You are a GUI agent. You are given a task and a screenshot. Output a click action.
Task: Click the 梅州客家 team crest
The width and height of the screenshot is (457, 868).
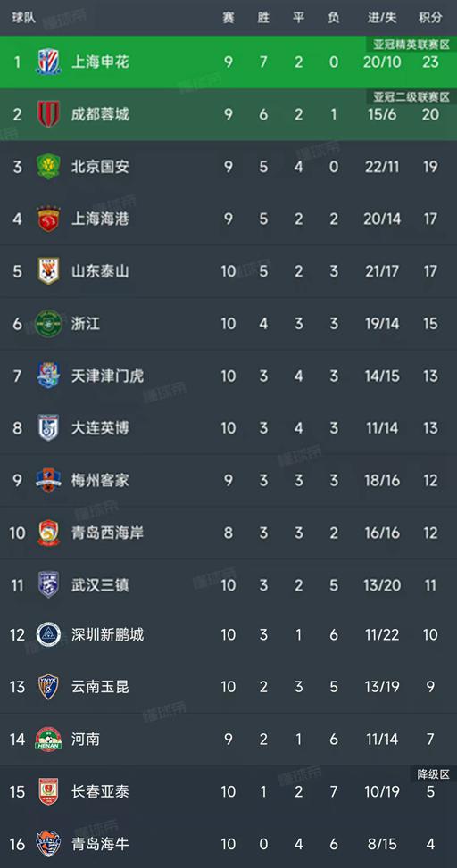coord(48,480)
